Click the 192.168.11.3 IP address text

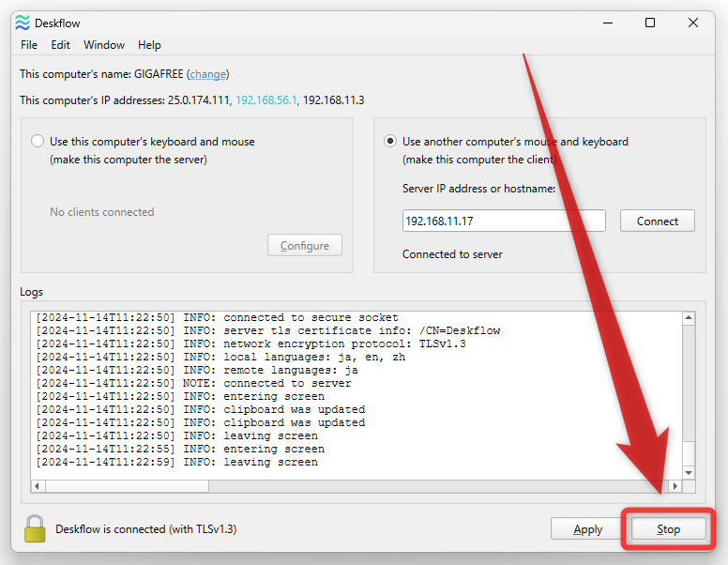coord(333,100)
